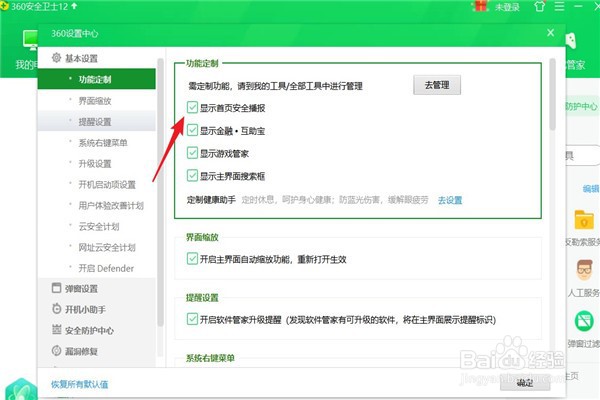Click the 开机小助手 clock icon

click(56, 309)
